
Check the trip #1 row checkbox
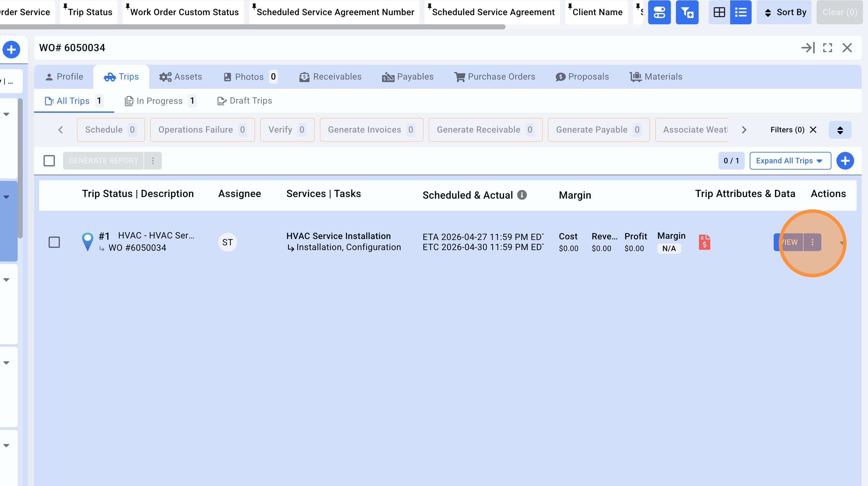point(54,242)
